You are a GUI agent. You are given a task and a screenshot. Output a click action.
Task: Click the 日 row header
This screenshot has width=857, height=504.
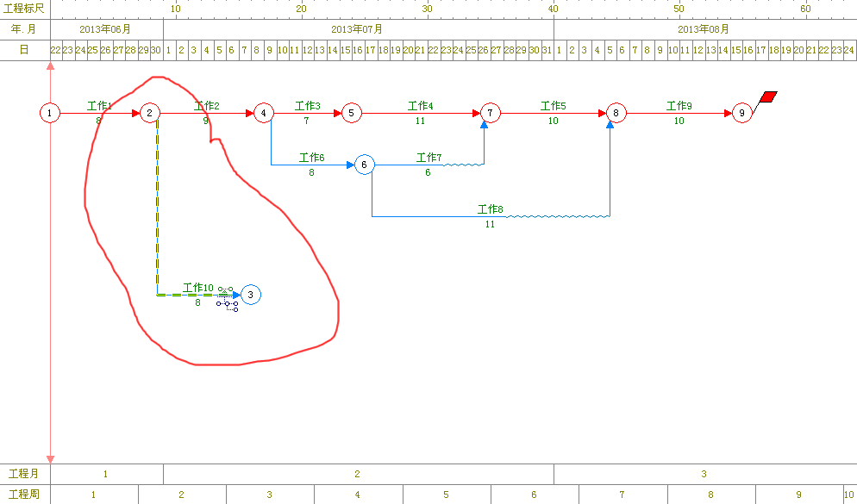[25, 50]
